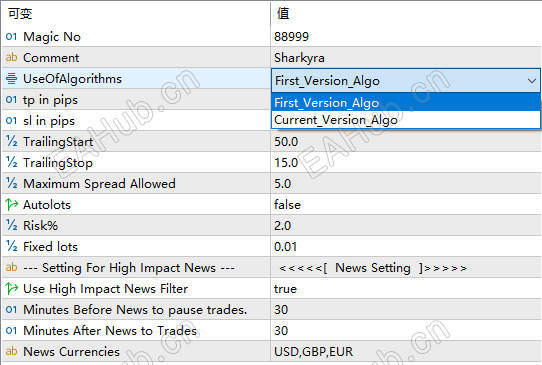This screenshot has height=365, width=542.
Task: Click the UseOfAlgorithms combo box field
Action: [x=406, y=81]
